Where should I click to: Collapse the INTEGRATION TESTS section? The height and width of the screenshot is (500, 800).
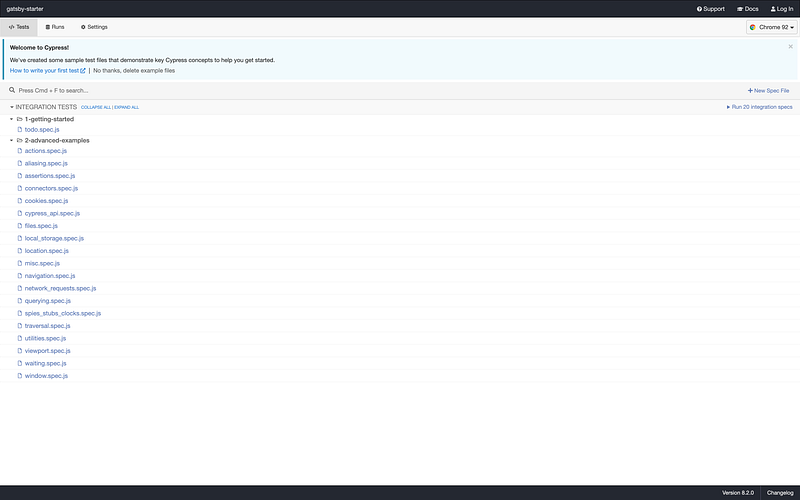12,107
